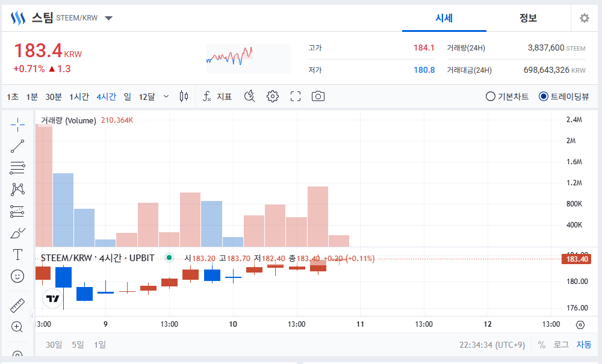Click the Steem coin logo icon

(x=17, y=18)
